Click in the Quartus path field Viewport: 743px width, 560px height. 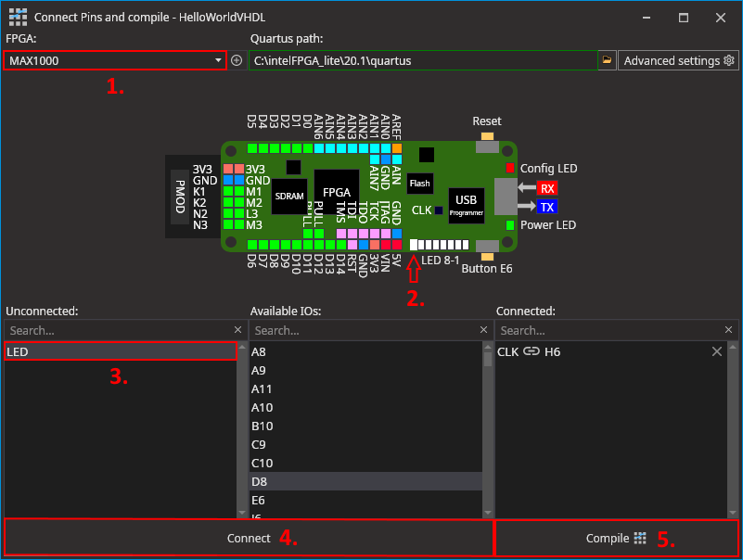click(x=423, y=60)
